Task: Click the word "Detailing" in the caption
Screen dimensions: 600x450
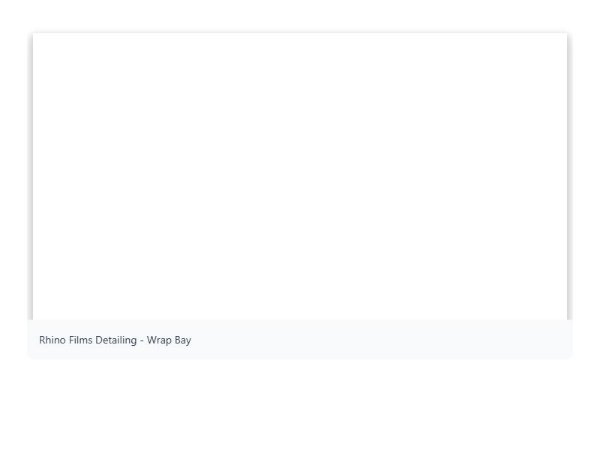Action: tap(116, 340)
